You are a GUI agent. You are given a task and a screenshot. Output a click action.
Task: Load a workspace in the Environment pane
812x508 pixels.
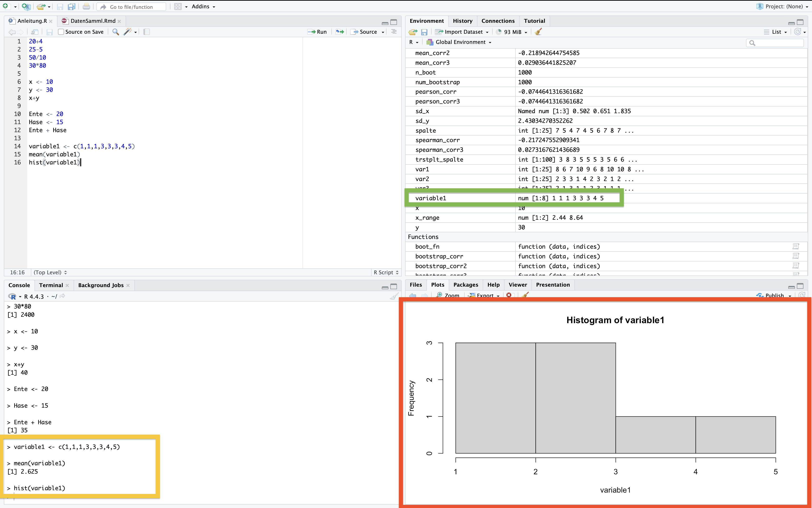[x=413, y=32]
